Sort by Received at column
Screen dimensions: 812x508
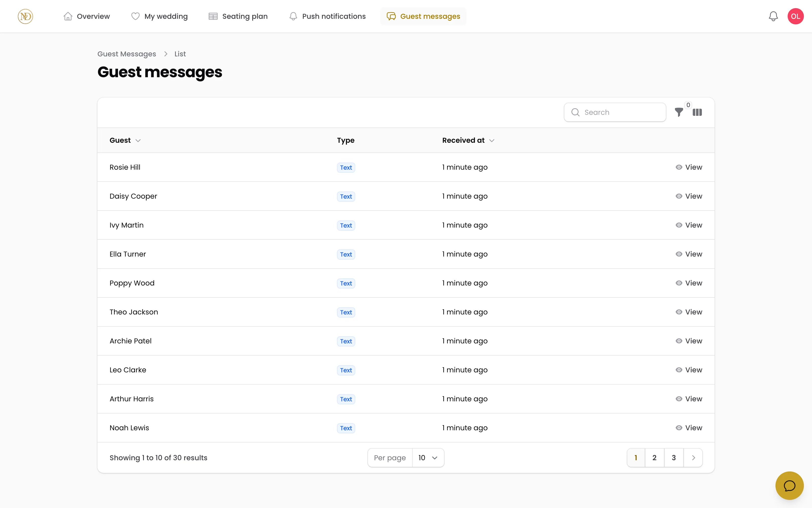tap(468, 140)
